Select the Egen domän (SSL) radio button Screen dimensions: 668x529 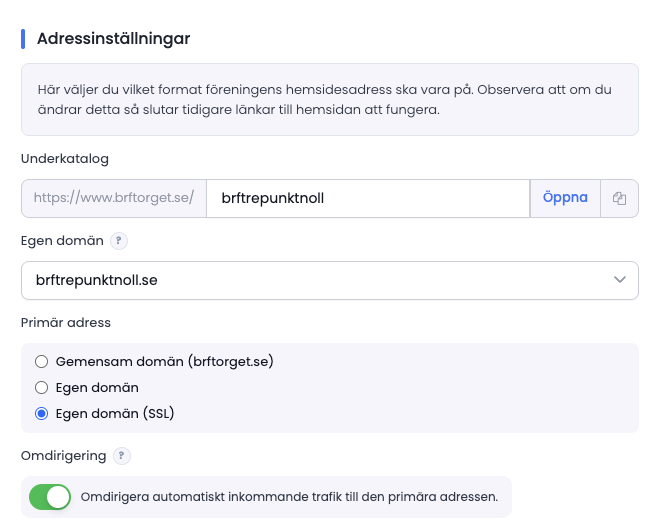(41, 414)
